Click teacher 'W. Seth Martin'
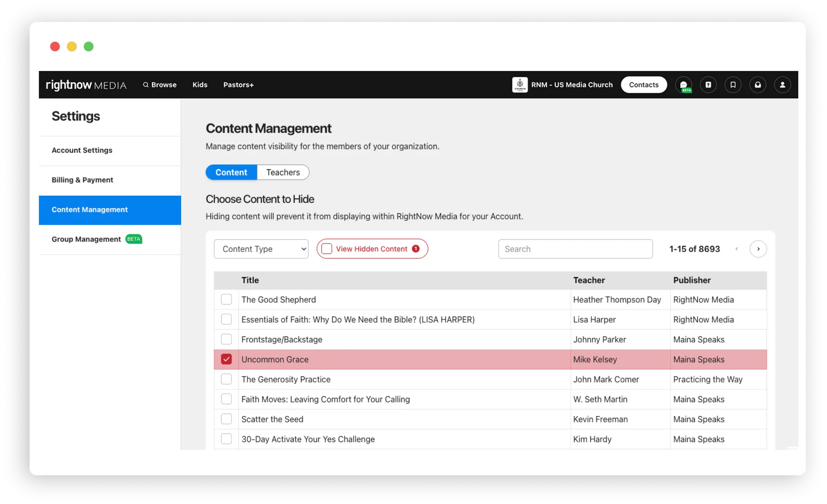This screenshot has width=827, height=504. 600,399
